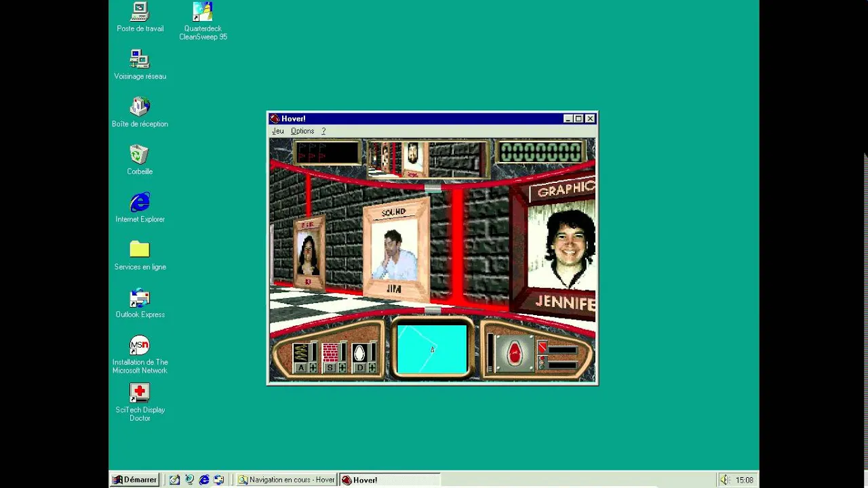This screenshot has width=868, height=488.
Task: Click Hover! title bar app icon
Action: (275, 119)
